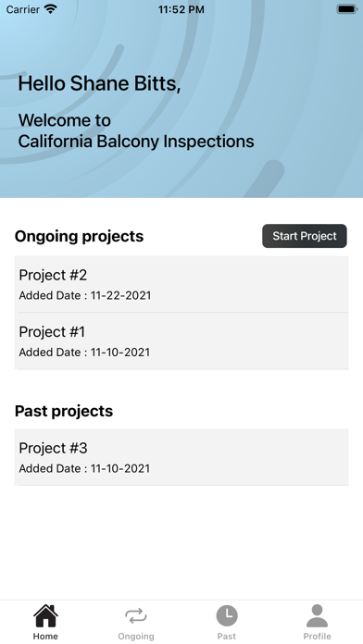The width and height of the screenshot is (363, 644).
Task: Check the Wi-Fi status icon
Action: [51, 9]
